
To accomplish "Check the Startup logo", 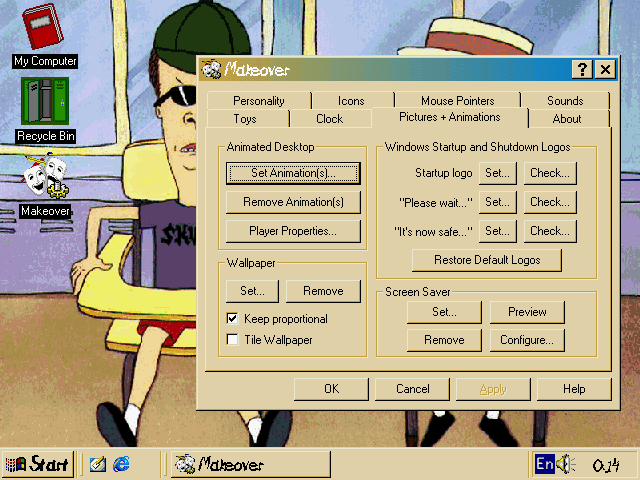I will (550, 173).
